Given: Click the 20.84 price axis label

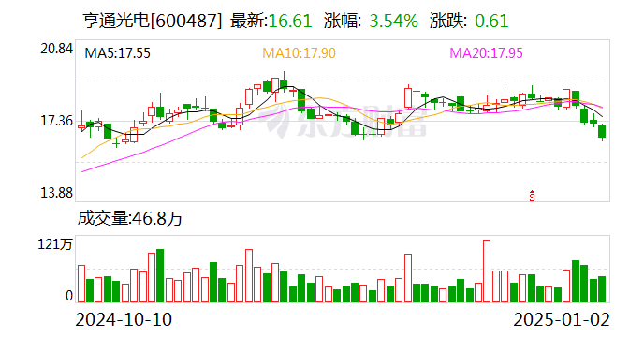Looking at the screenshot, I should (56, 49).
